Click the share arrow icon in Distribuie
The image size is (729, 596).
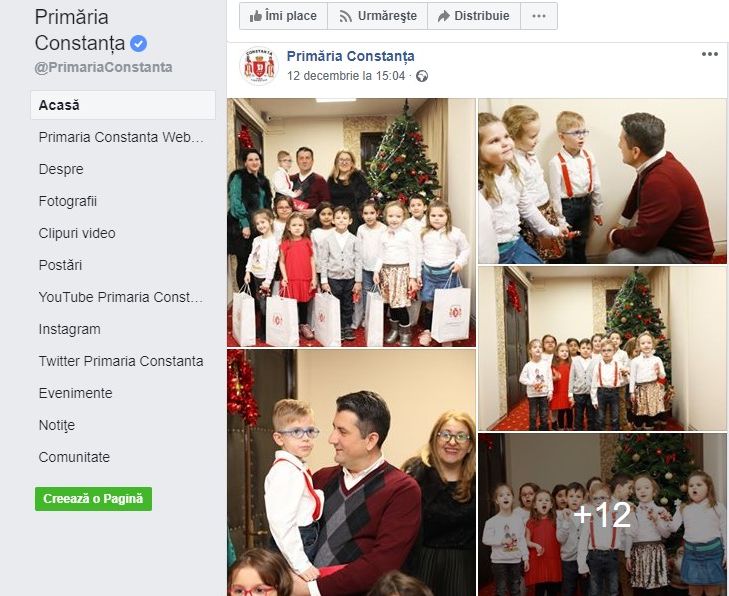pos(444,16)
